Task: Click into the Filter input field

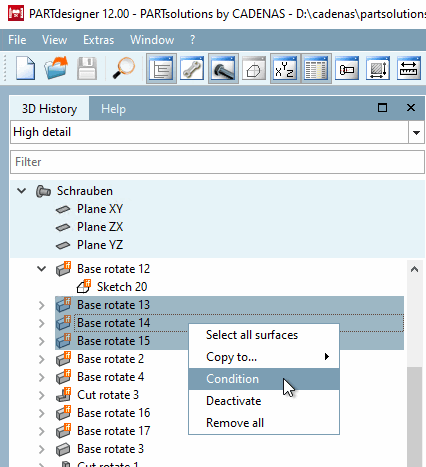Action: pyautogui.click(x=217, y=162)
